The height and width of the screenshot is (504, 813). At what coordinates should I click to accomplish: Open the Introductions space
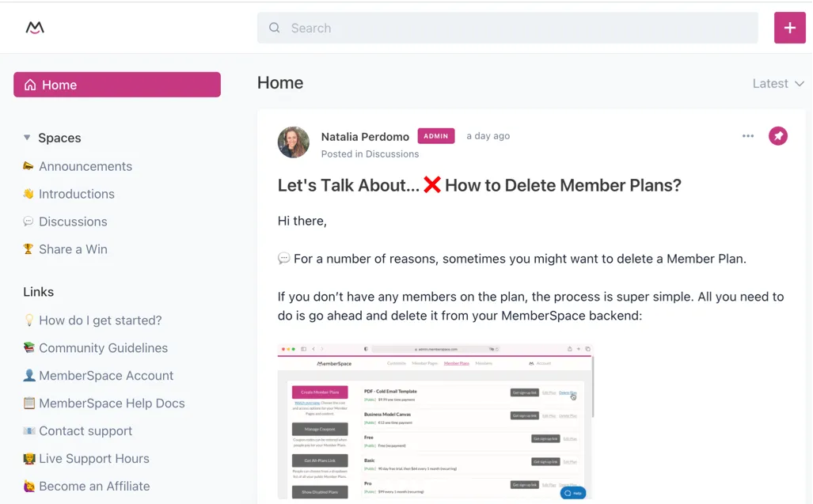(76, 194)
